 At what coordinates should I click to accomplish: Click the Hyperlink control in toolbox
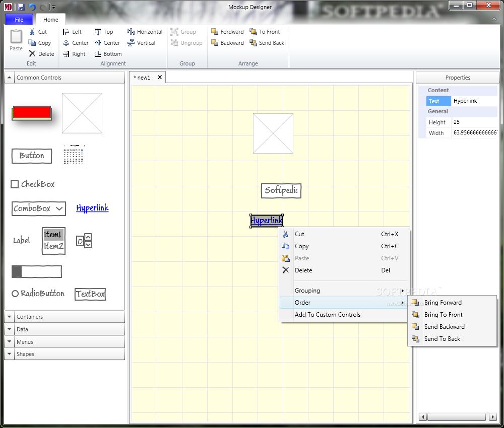coord(92,208)
